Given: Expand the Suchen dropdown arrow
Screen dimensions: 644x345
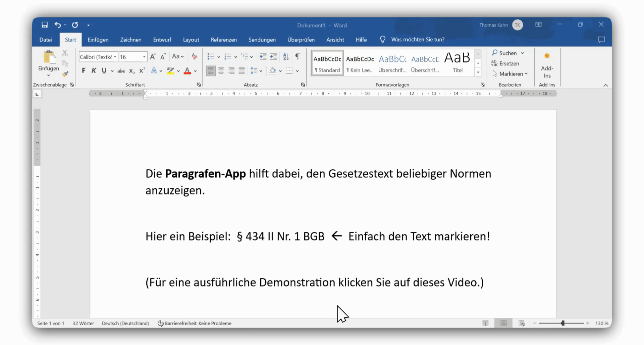Looking at the screenshot, I should [x=523, y=53].
